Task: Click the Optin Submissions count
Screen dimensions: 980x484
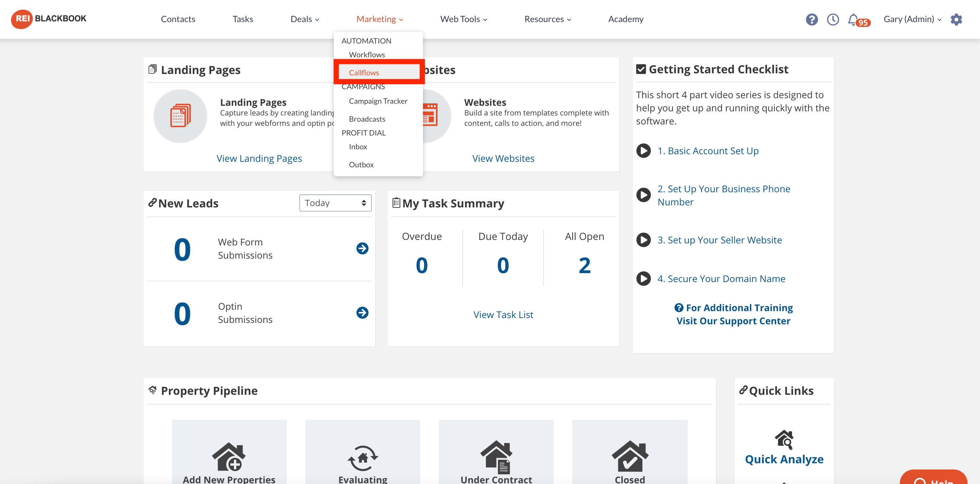Action: 182,314
